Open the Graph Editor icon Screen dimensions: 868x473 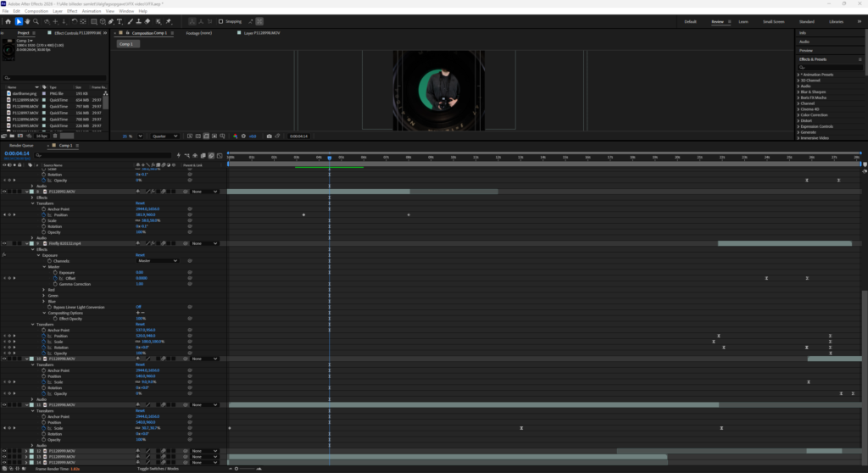coord(220,156)
